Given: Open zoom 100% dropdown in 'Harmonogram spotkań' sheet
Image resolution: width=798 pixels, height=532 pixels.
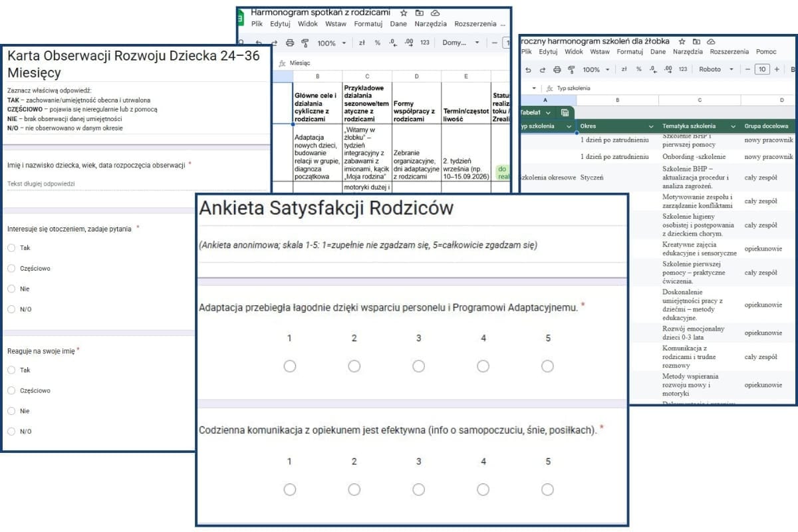Looking at the screenshot, I should click(331, 43).
